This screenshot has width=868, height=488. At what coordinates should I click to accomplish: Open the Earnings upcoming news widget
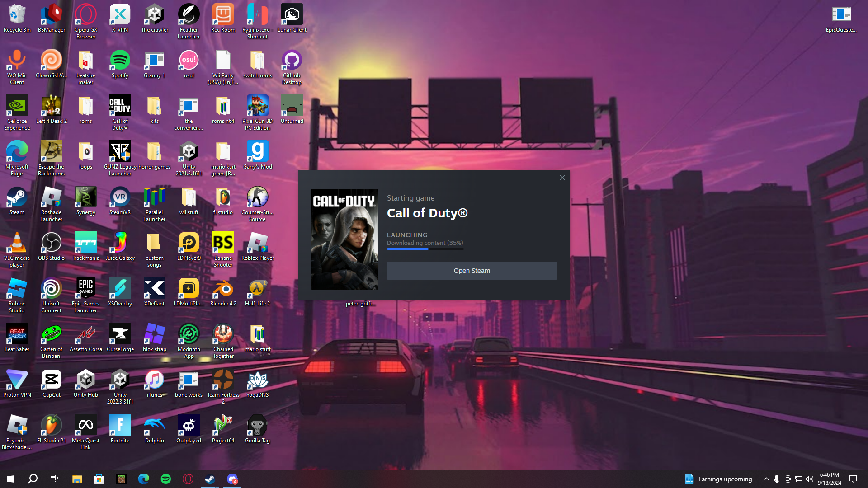click(718, 479)
